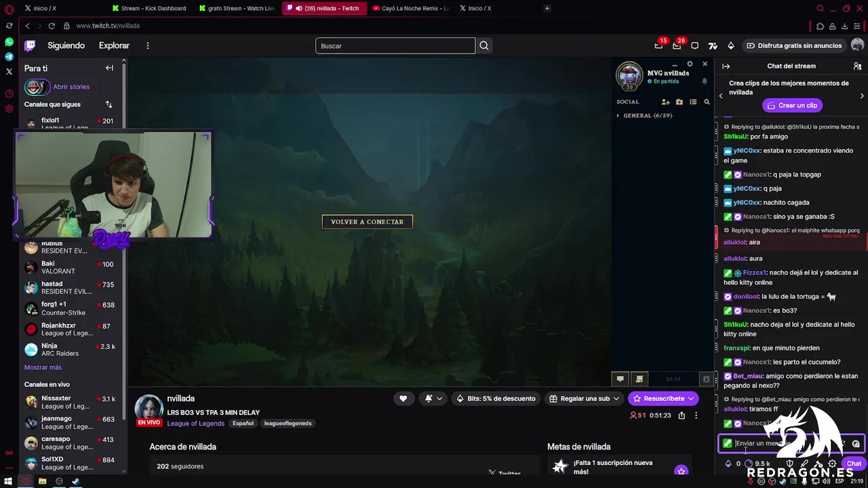Open the whispers chat bubble icon
Image resolution: width=868 pixels, height=488 pixels.
pyautogui.click(x=694, y=45)
